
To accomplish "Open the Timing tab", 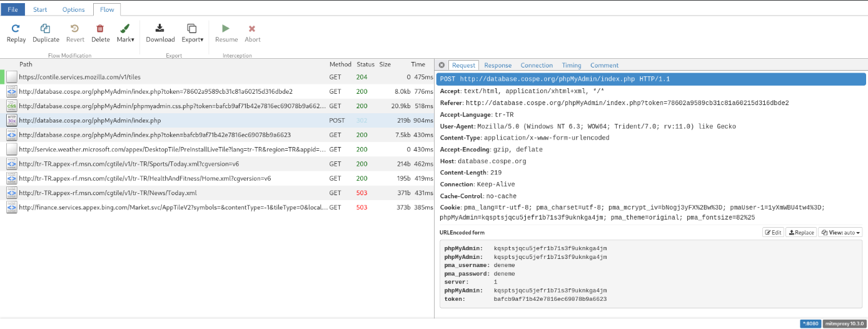I will (572, 65).
